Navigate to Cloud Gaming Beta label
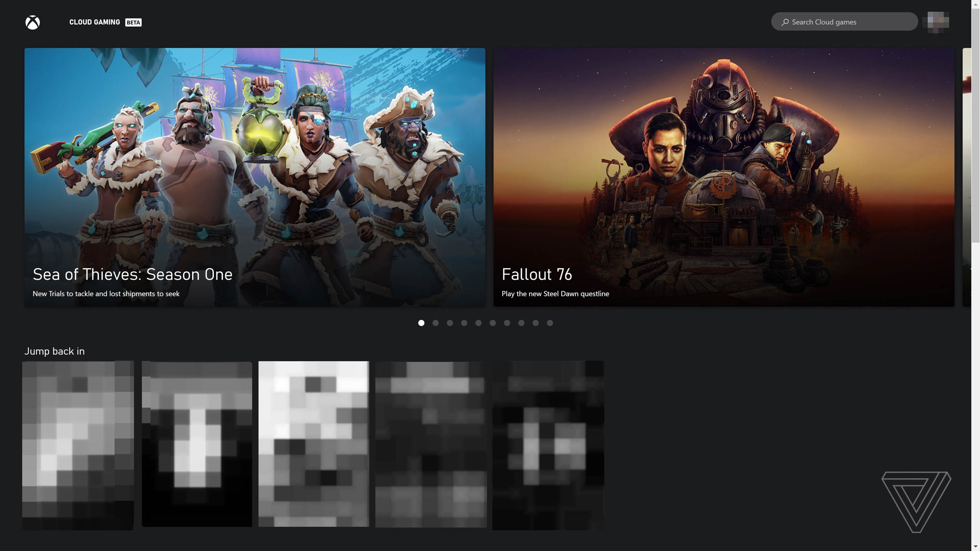The width and height of the screenshot is (980, 551). [105, 22]
